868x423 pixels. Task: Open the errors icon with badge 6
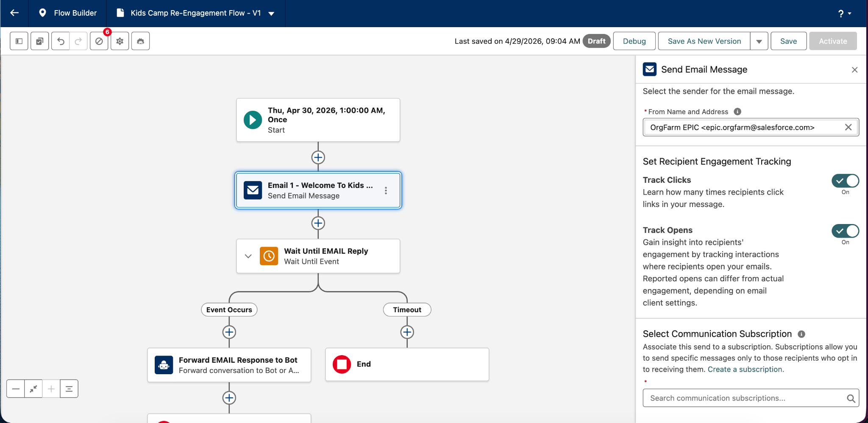(x=99, y=41)
